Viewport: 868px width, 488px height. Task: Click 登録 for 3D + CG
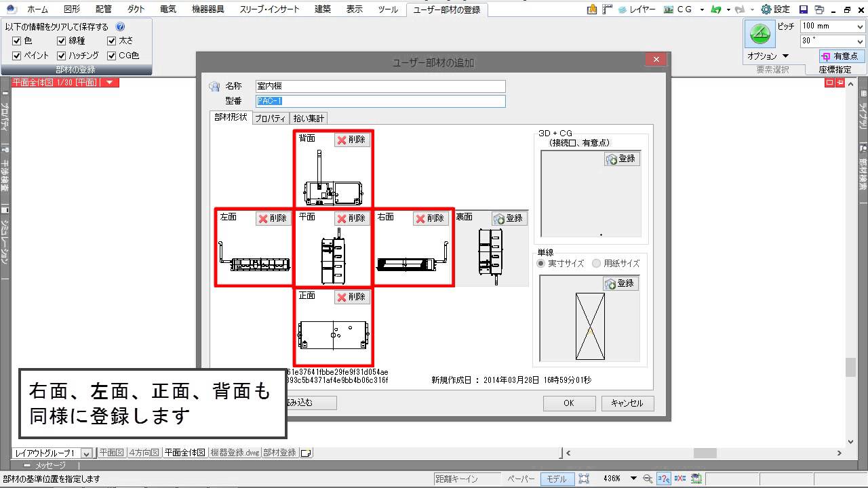point(622,159)
